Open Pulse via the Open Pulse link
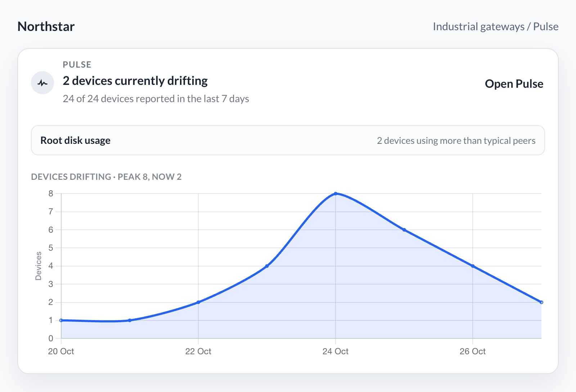 [x=514, y=84]
